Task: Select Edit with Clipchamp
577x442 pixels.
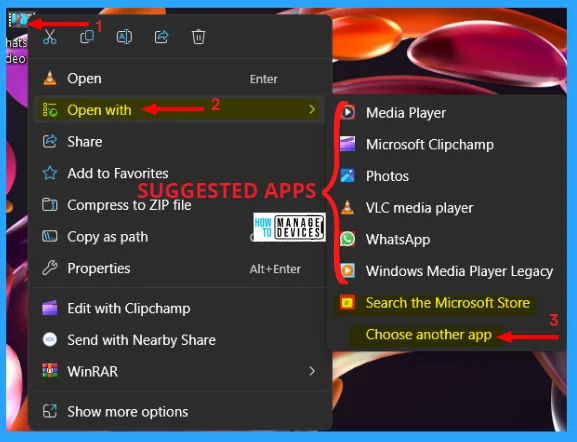Action: (x=179, y=308)
